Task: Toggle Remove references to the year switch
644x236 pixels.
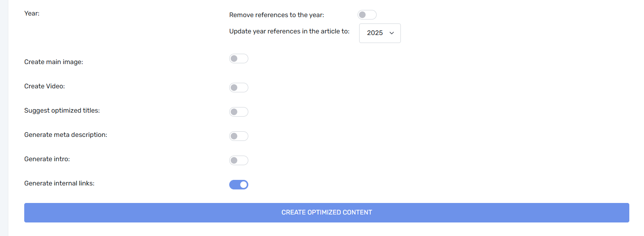Action: tap(367, 15)
